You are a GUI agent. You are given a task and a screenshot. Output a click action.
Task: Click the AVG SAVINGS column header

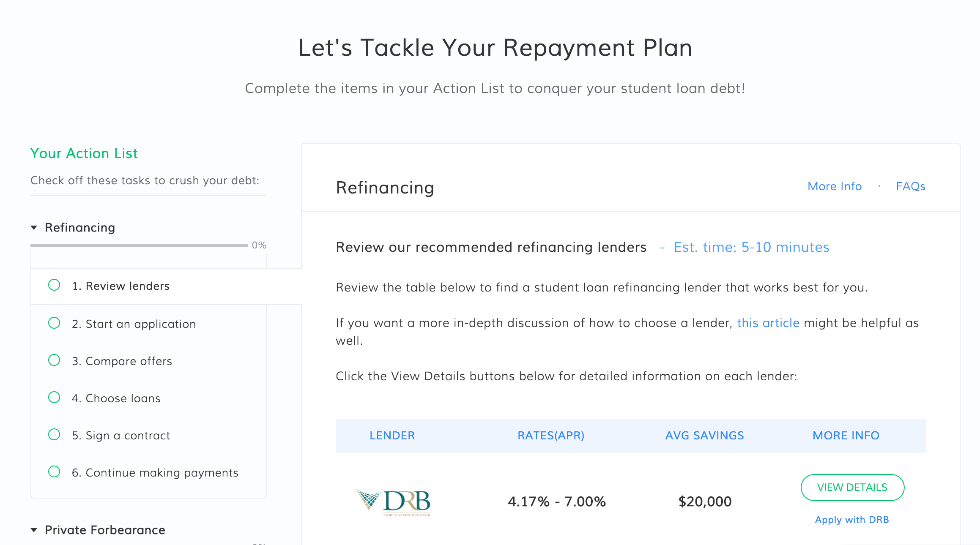tap(704, 435)
